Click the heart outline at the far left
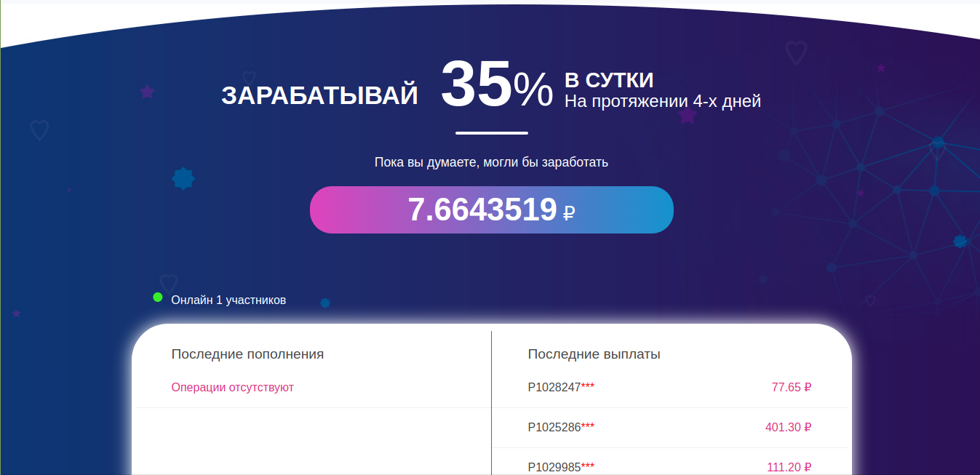 pos(39,130)
